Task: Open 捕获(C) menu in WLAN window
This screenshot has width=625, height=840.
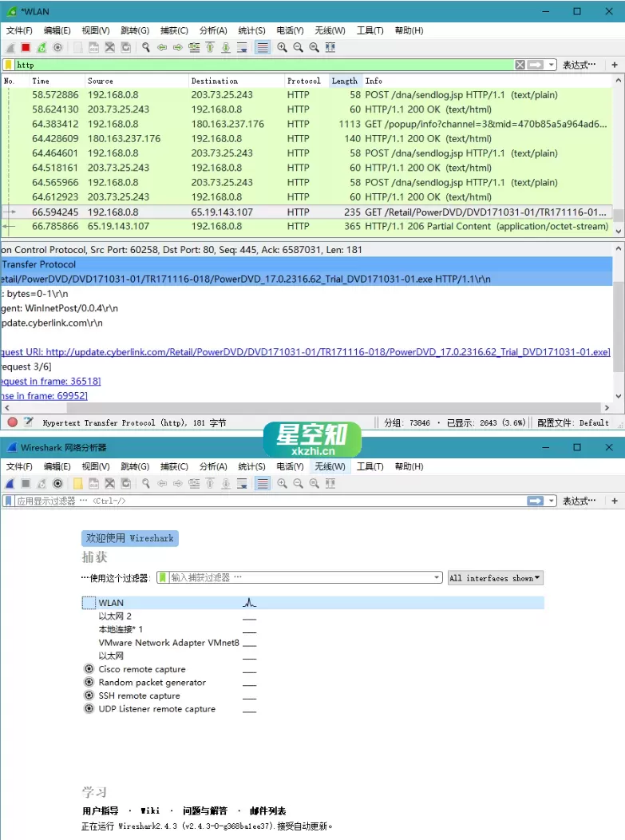Action: tap(174, 30)
